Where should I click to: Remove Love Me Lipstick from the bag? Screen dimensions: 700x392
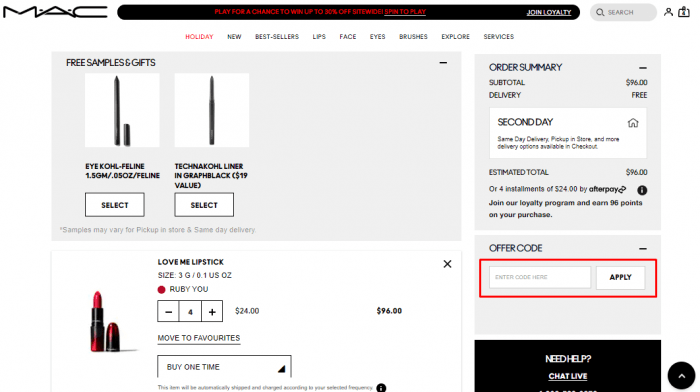point(447,264)
